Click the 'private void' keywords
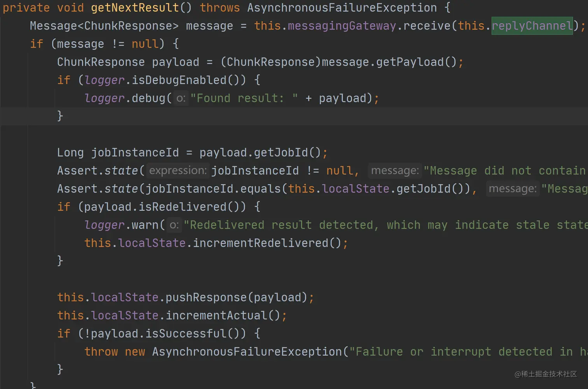Viewport: 588px width, 389px height. 43,8
